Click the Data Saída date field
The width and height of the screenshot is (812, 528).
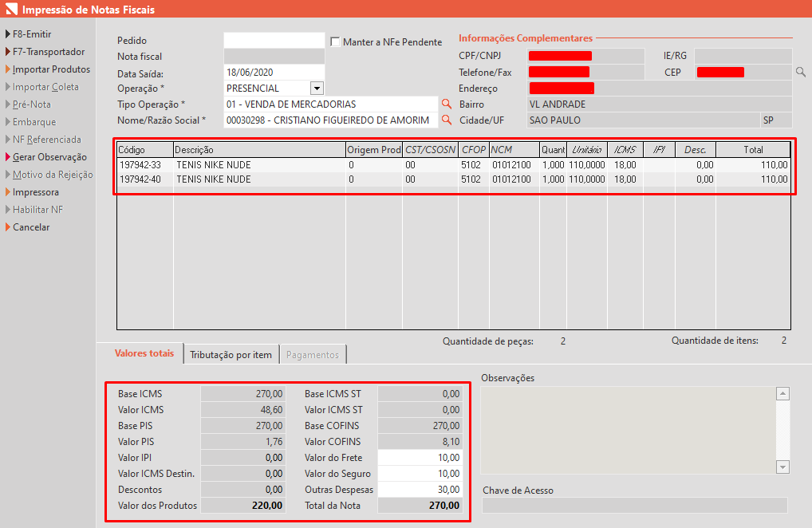274,73
